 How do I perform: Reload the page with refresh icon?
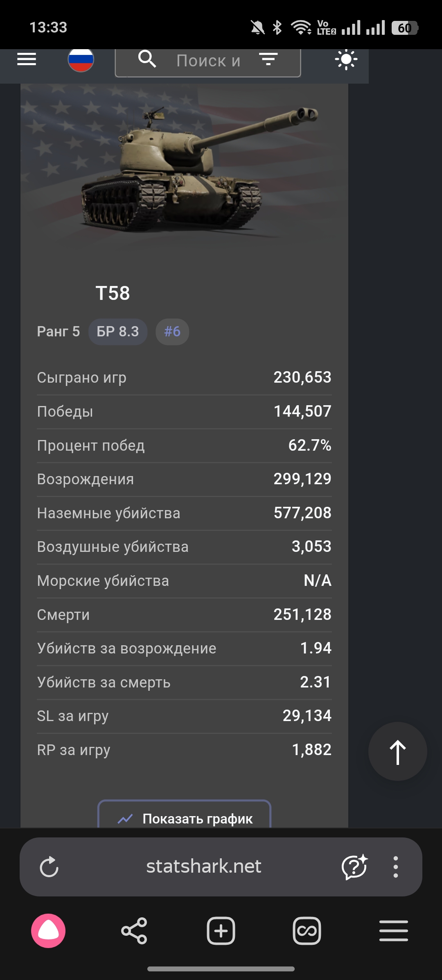point(49,867)
